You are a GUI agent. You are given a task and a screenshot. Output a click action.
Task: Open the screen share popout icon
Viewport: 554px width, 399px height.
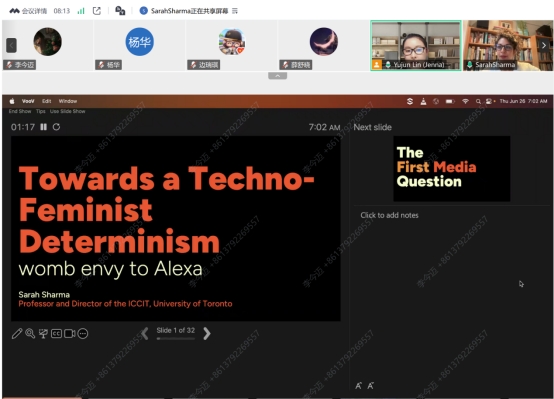pos(97,11)
